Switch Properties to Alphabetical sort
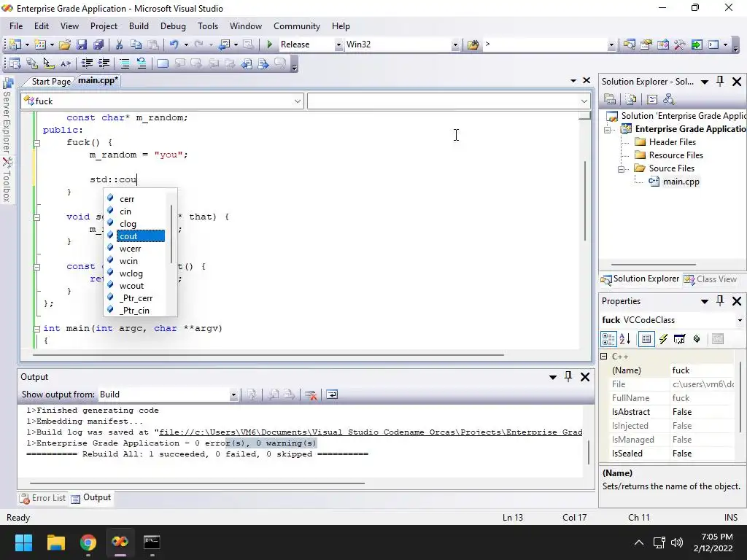This screenshot has width=747, height=560. (x=625, y=339)
